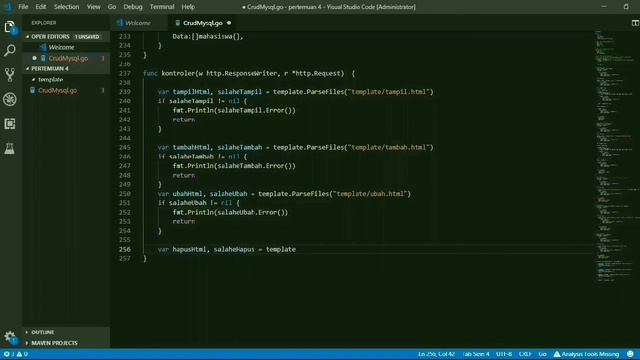Click the errors count status icon
The height and width of the screenshot is (360, 640).
9,354
